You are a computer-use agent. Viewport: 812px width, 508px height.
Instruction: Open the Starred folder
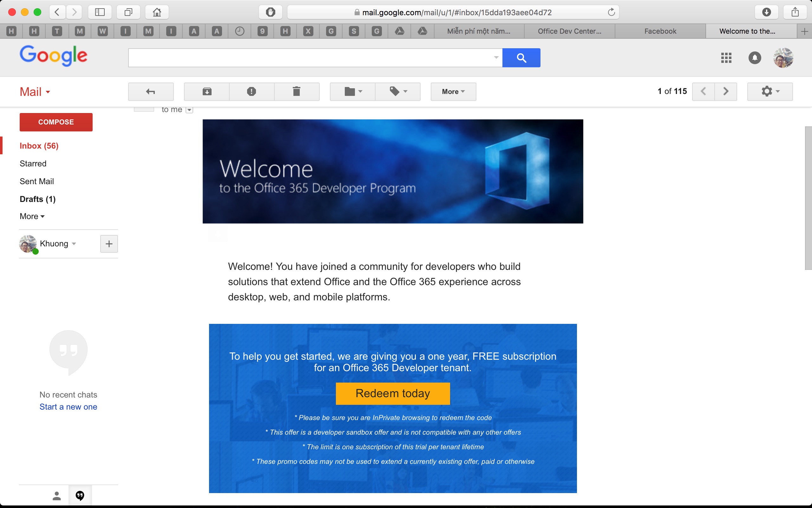33,164
